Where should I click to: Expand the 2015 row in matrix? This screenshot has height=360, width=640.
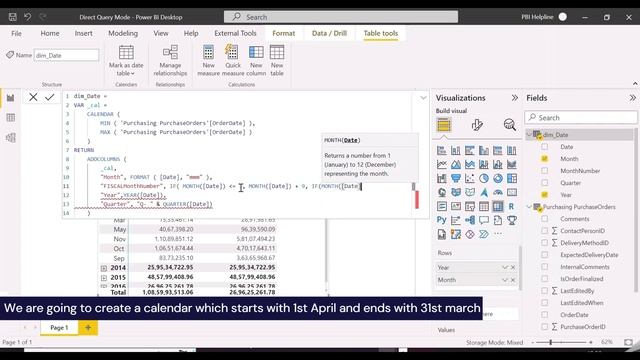(x=104, y=278)
